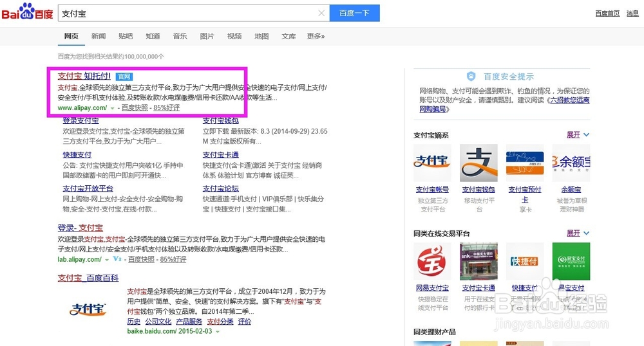Open the 快捷支付 sublink under alipay result
Viewport: 644px width, 346px height.
(x=77, y=154)
